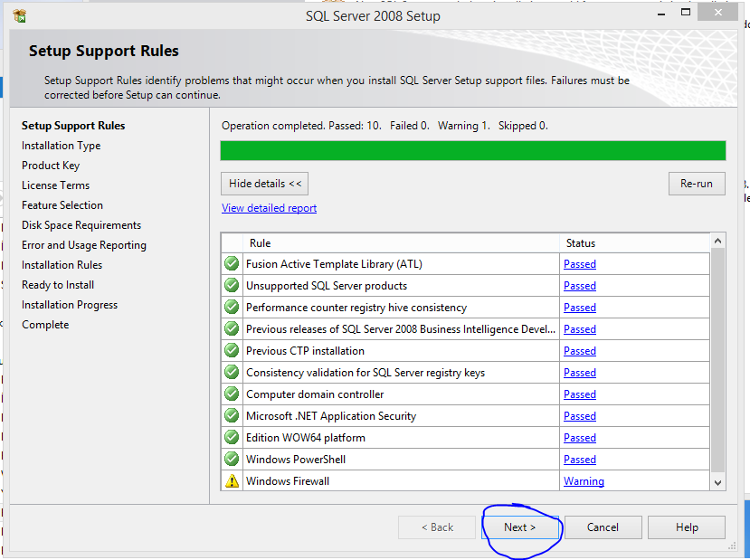
Task: Open Passed status for Fusion Active Template Library
Action: 580,264
